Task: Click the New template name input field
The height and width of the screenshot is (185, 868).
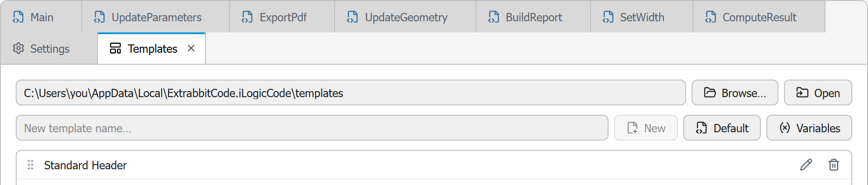Action: (x=312, y=128)
